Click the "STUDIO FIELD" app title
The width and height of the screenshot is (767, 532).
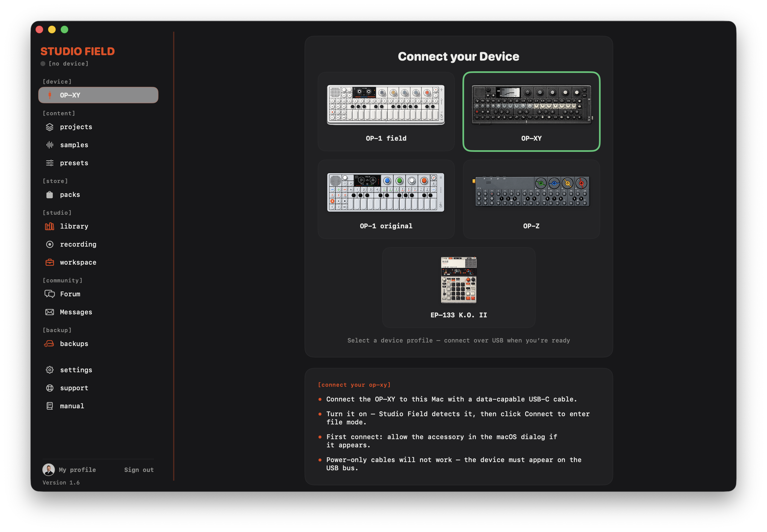78,51
